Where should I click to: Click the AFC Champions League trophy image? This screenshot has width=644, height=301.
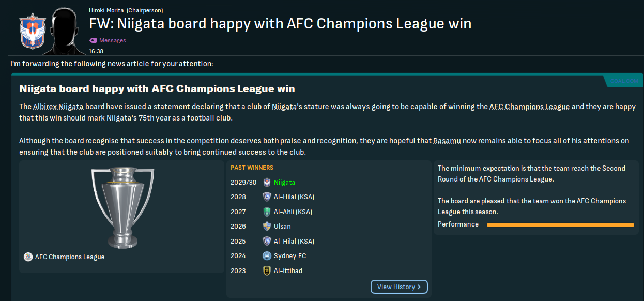[122, 207]
